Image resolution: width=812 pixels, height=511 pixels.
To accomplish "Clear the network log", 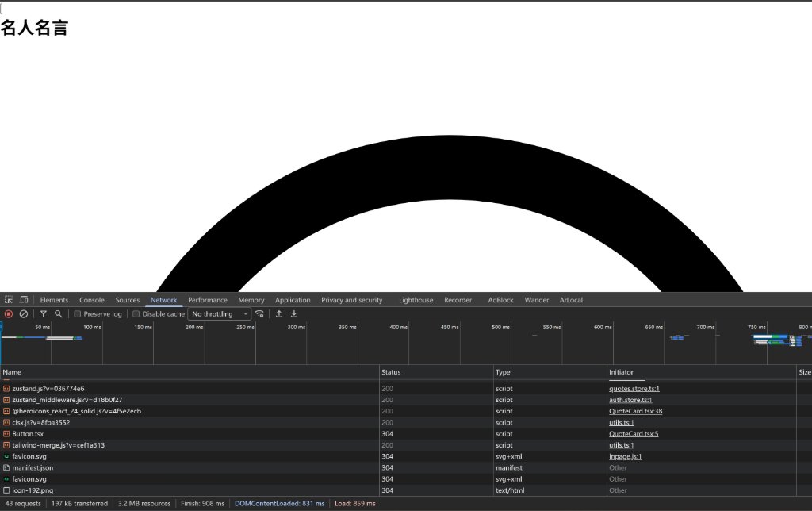I will 24,314.
